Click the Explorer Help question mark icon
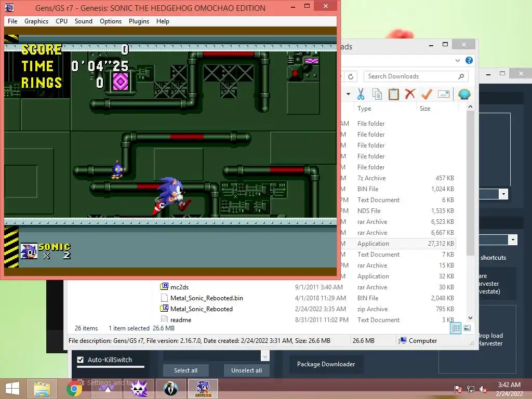532x399 pixels. pyautogui.click(x=469, y=60)
